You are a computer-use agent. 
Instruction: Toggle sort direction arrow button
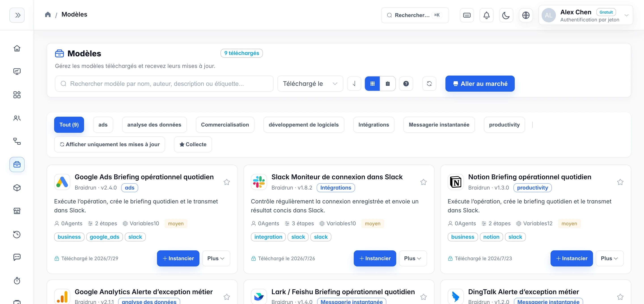tap(354, 84)
